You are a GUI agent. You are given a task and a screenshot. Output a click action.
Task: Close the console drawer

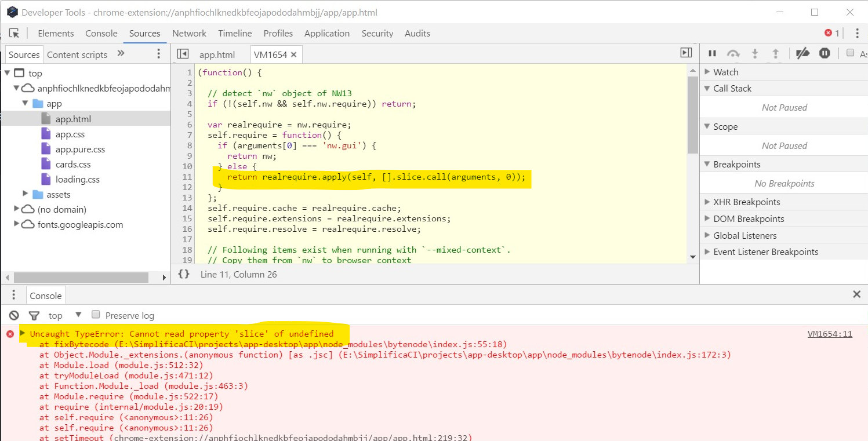click(x=856, y=294)
